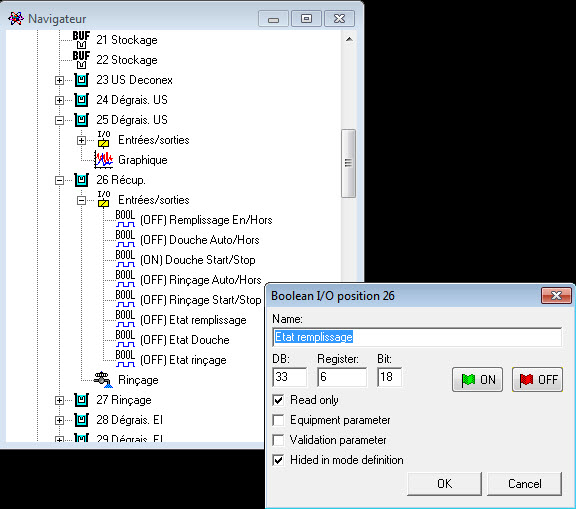Click BOOL icon of Remplissage En/Hors
Image resolution: width=576 pixels, height=509 pixels.
coord(125,219)
